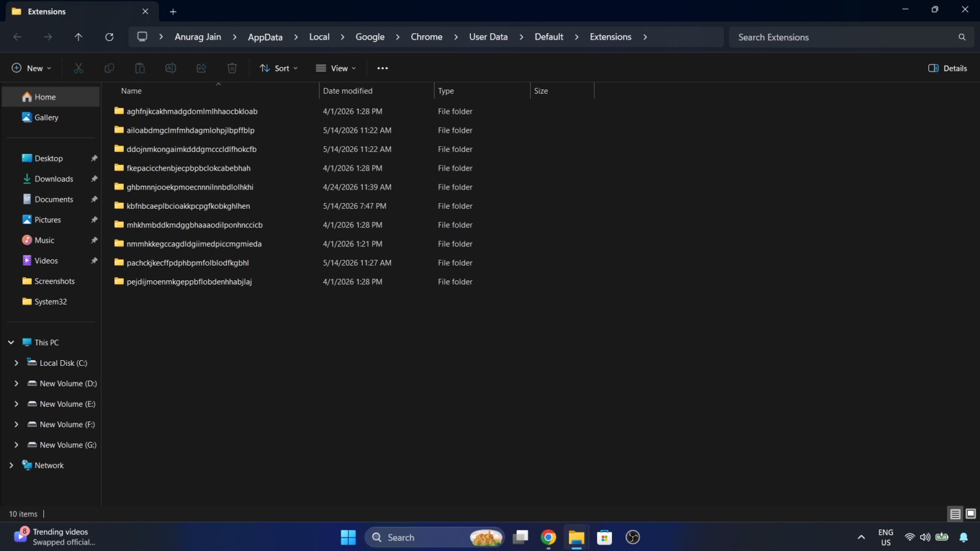This screenshot has height=551, width=980.
Task: Open the Sort dropdown
Action: click(x=279, y=68)
